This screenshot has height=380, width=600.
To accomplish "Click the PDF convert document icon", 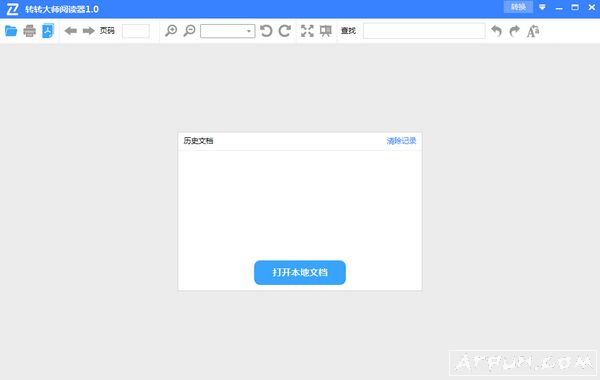I will coord(48,31).
